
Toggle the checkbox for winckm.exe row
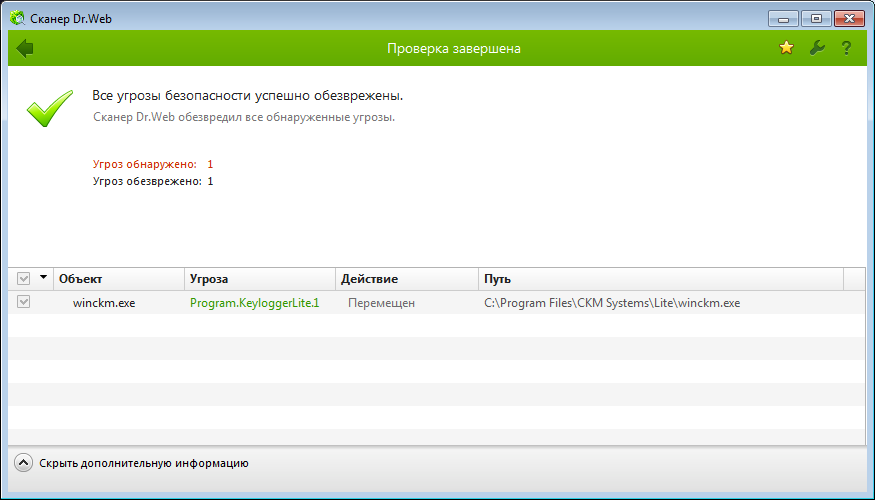(24, 302)
